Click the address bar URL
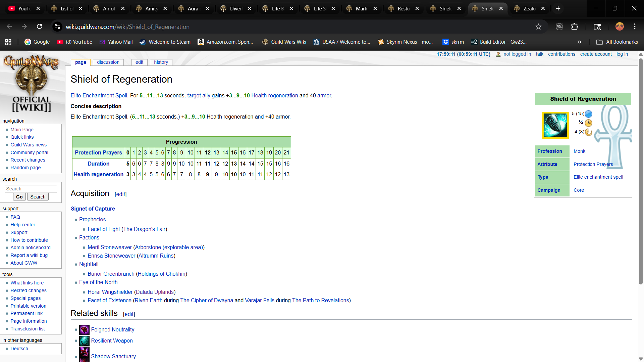The height and width of the screenshot is (362, 644). (x=127, y=27)
